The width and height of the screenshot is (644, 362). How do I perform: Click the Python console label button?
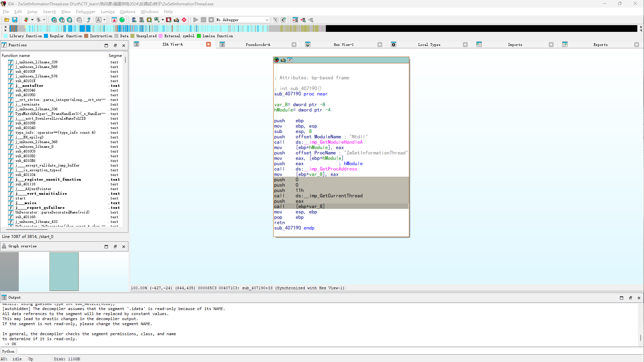point(8,351)
